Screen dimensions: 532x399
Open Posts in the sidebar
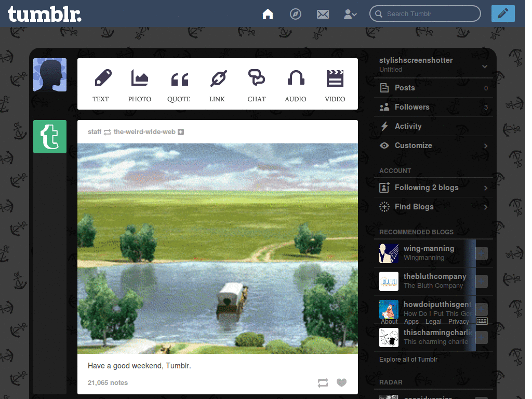(x=434, y=88)
